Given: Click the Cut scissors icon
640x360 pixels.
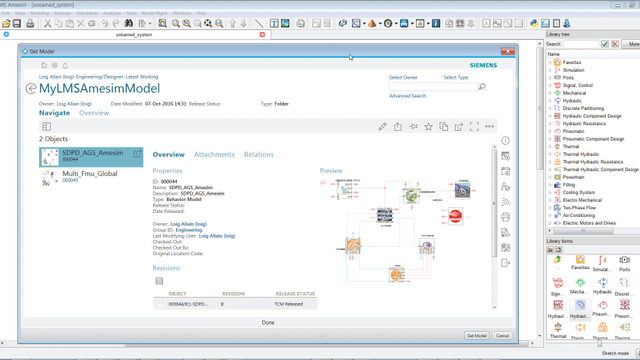Looking at the screenshot, I should (47, 24).
